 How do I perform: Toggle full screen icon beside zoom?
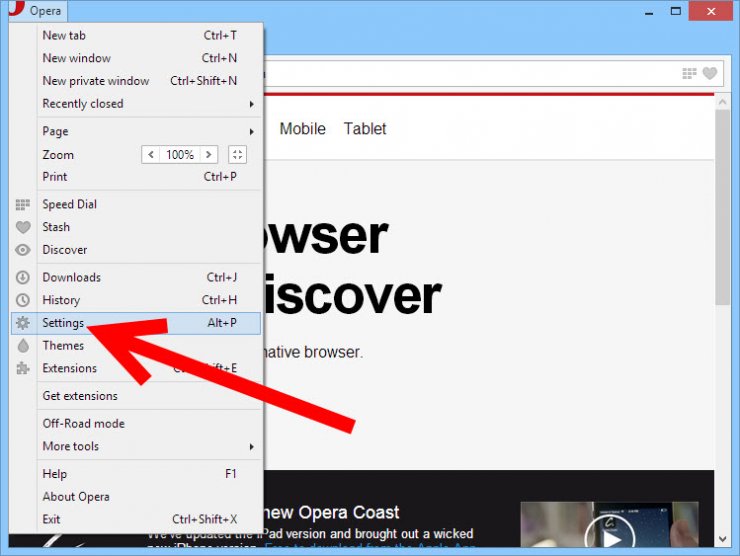click(237, 154)
